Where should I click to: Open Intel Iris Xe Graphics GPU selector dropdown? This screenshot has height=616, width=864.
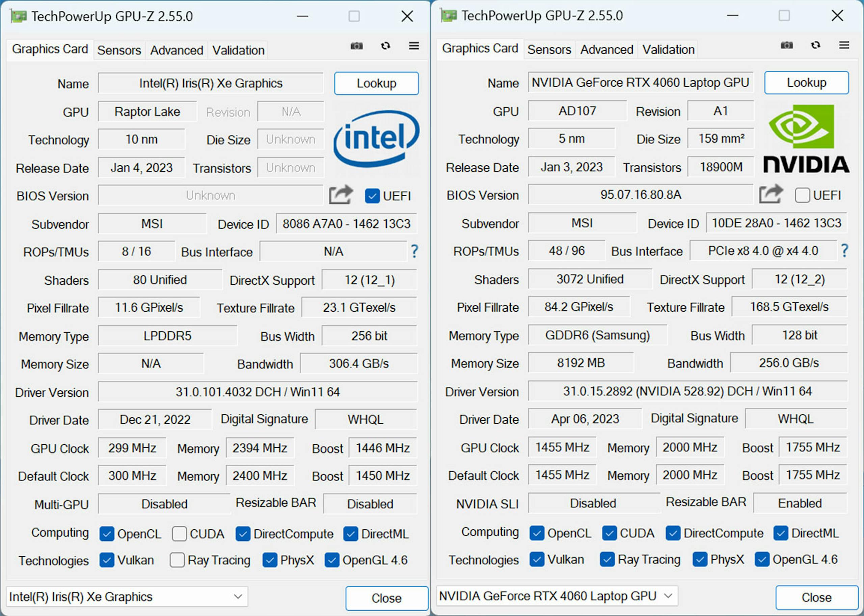pos(127,597)
